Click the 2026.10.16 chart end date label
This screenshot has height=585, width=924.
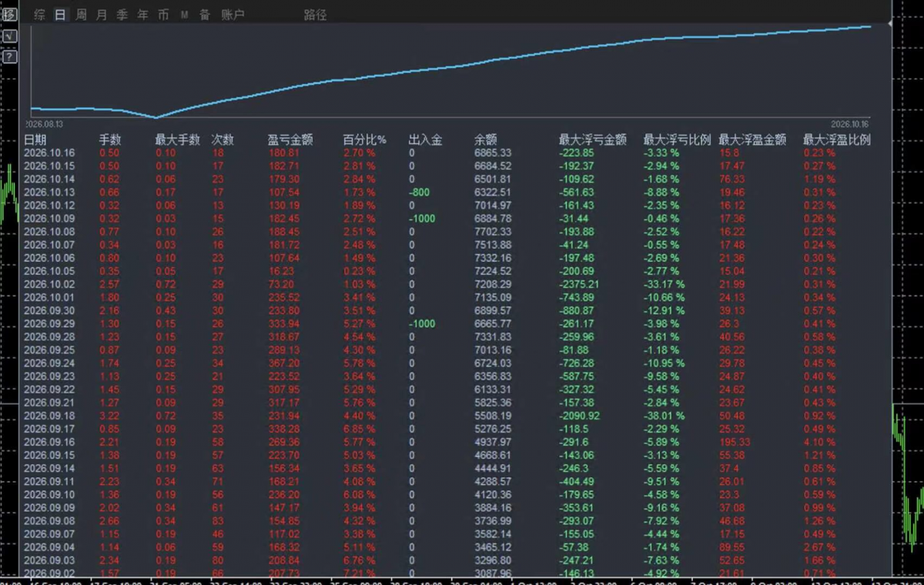850,123
